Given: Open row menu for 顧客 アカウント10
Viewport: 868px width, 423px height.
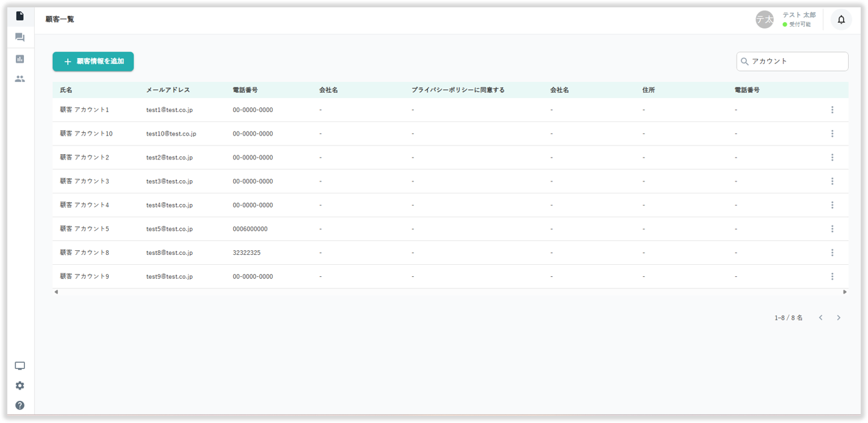Looking at the screenshot, I should click(x=832, y=133).
